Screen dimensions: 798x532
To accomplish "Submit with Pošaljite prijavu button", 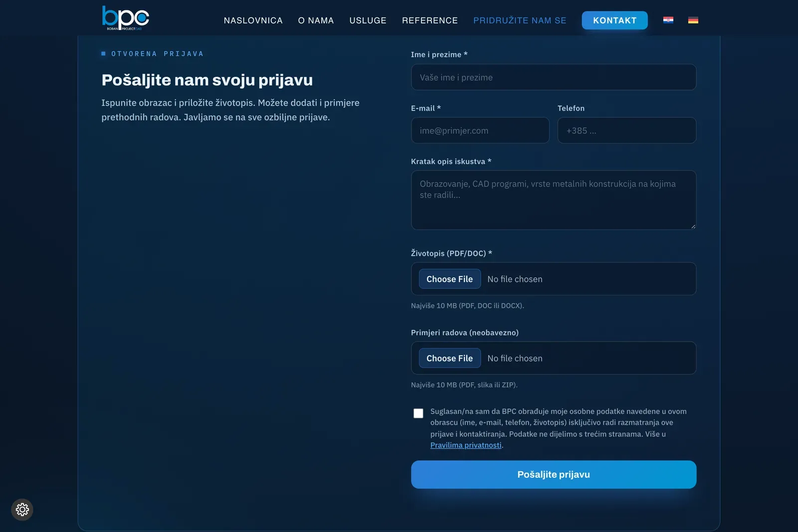I will [x=554, y=474].
